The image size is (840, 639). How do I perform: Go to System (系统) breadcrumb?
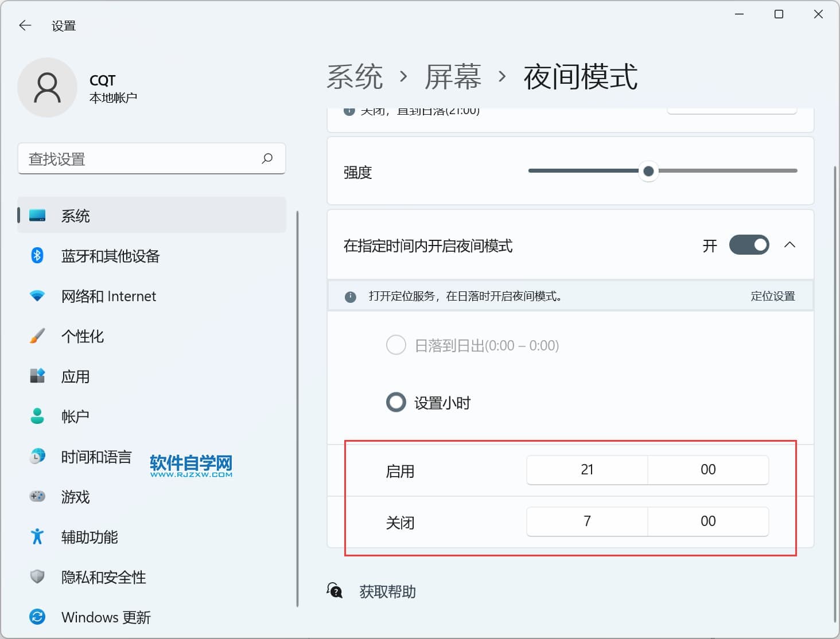click(355, 77)
